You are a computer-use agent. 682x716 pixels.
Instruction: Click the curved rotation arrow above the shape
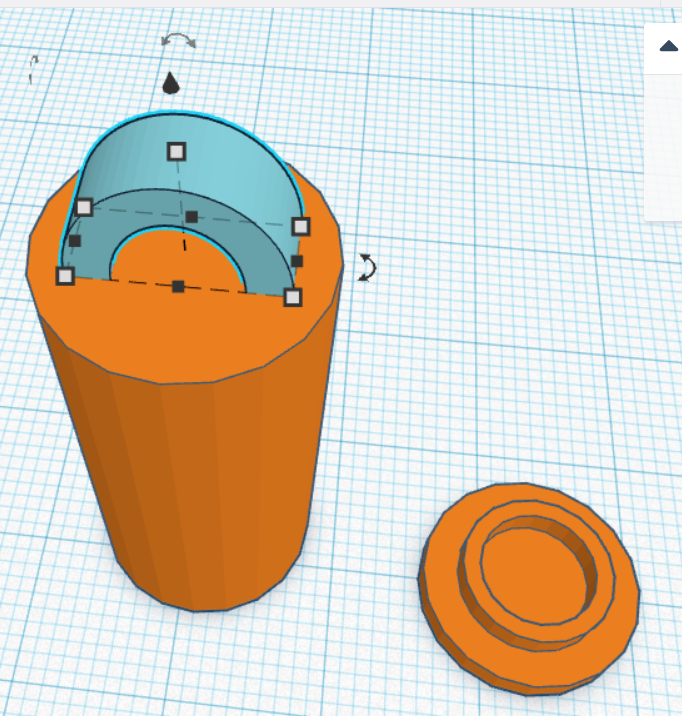click(178, 40)
